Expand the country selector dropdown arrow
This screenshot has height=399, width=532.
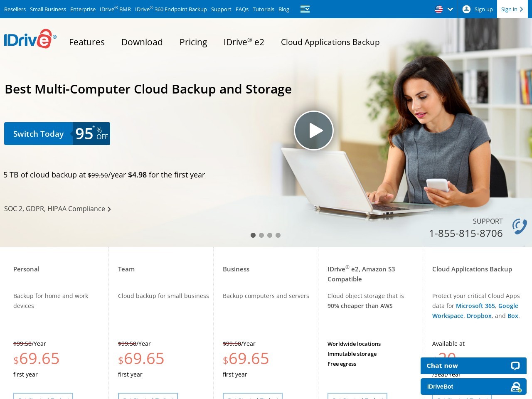point(450,9)
